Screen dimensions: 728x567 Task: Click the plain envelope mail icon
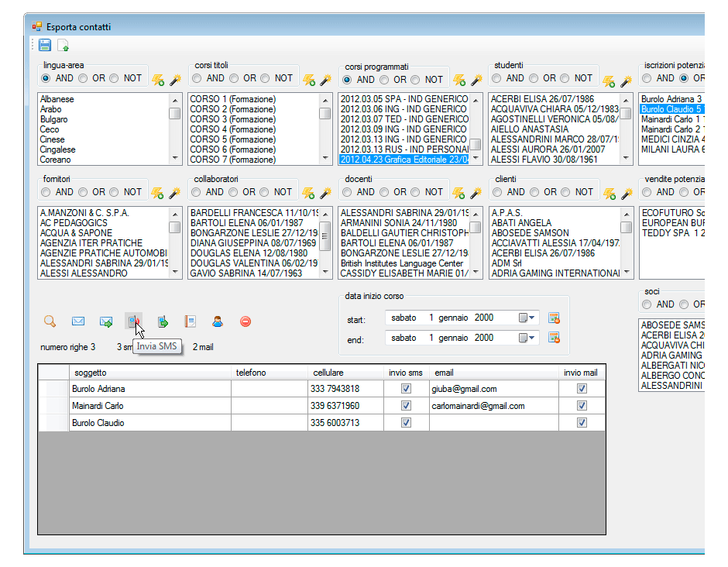pyautogui.click(x=78, y=321)
